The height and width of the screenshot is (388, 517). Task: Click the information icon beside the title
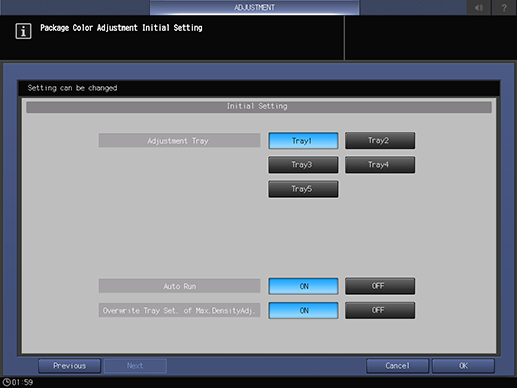23,31
